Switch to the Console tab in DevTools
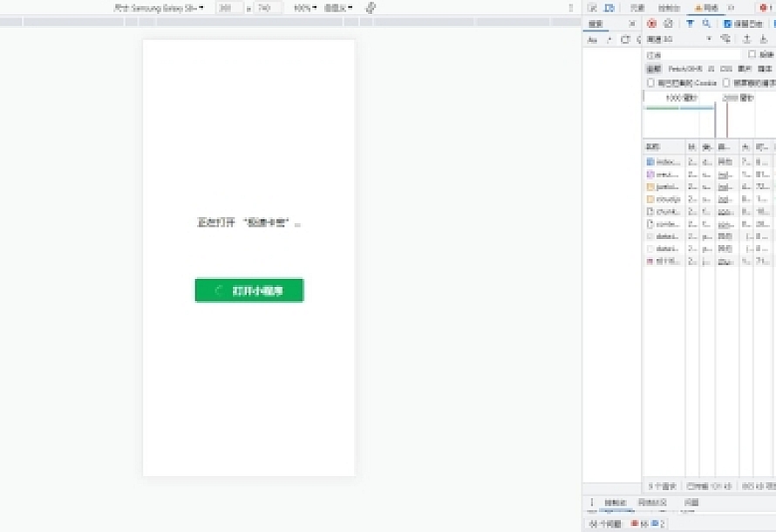This screenshot has width=776, height=532. 669,8
